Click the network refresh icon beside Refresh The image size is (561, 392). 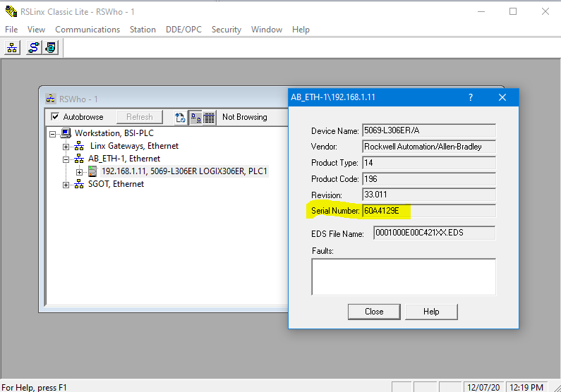pyautogui.click(x=181, y=117)
